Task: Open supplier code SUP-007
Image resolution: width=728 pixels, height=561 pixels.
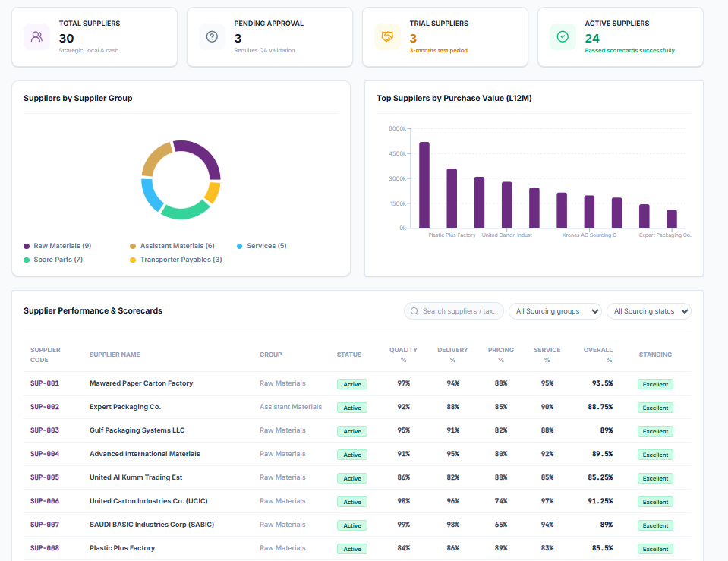Action: pos(45,525)
